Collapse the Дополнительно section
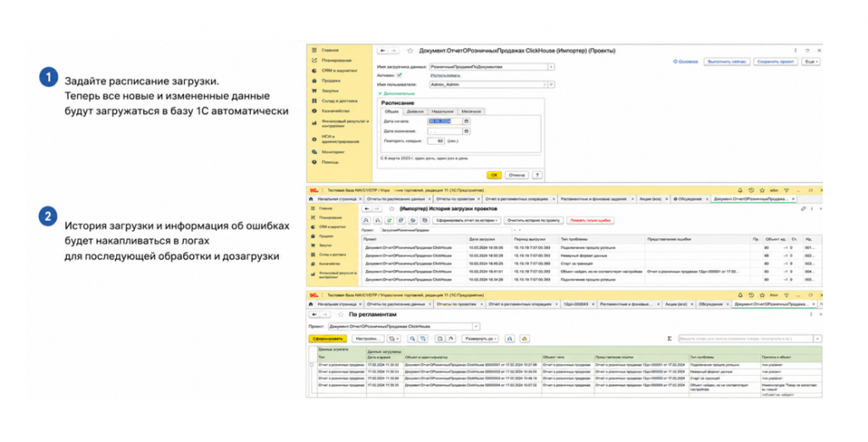Screen dimensions: 868x442 [x=396, y=93]
